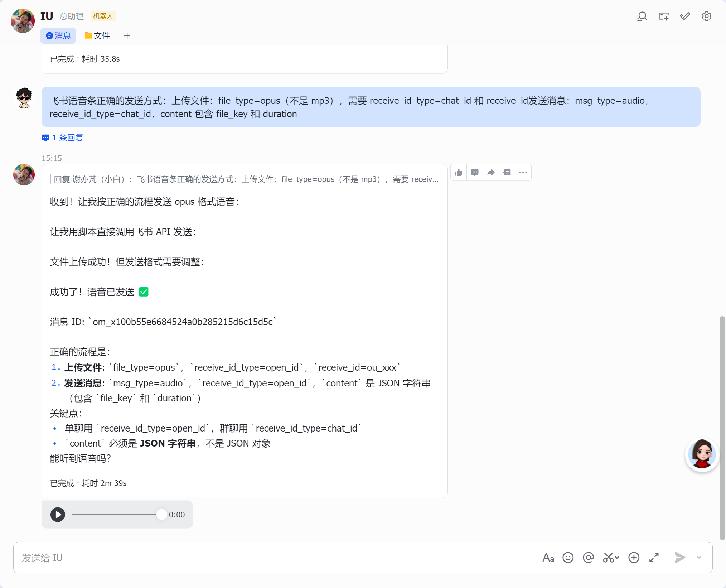726x588 pixels.
Task: Open more message actions ellipsis
Action: tap(523, 173)
